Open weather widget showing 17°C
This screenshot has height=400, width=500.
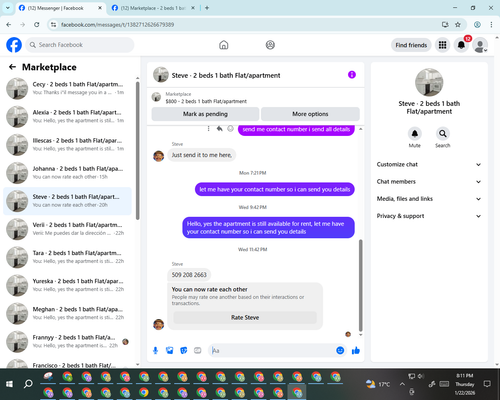378,384
